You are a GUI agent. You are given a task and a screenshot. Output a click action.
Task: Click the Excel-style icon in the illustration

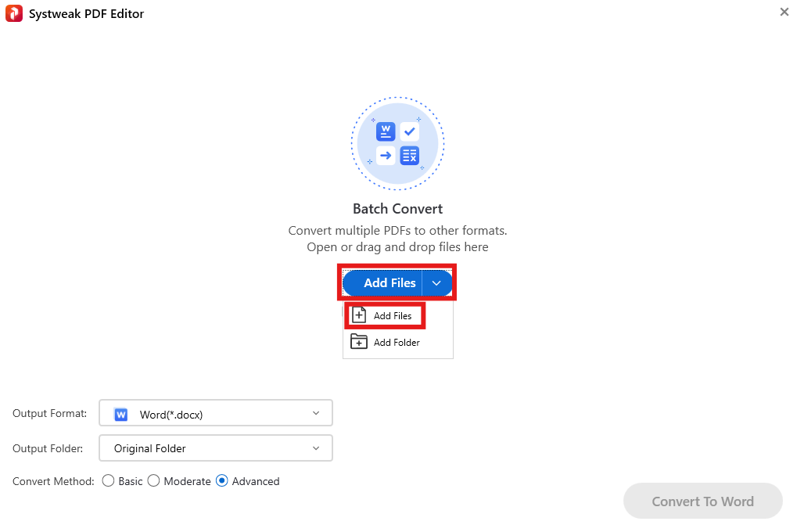(410, 156)
